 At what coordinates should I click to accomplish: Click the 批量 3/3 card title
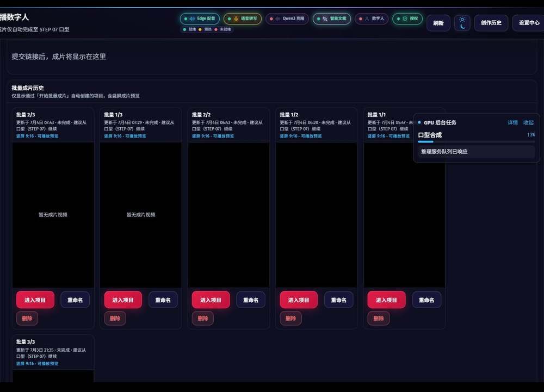coord(26,342)
